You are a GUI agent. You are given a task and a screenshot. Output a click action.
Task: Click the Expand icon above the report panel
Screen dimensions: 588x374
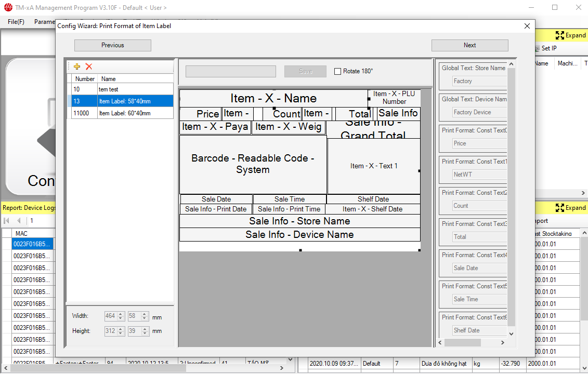559,208
